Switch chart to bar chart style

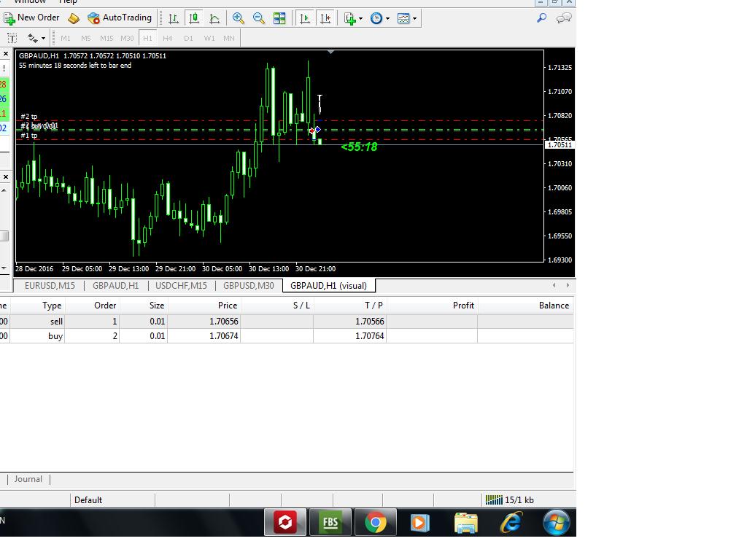pyautogui.click(x=174, y=18)
